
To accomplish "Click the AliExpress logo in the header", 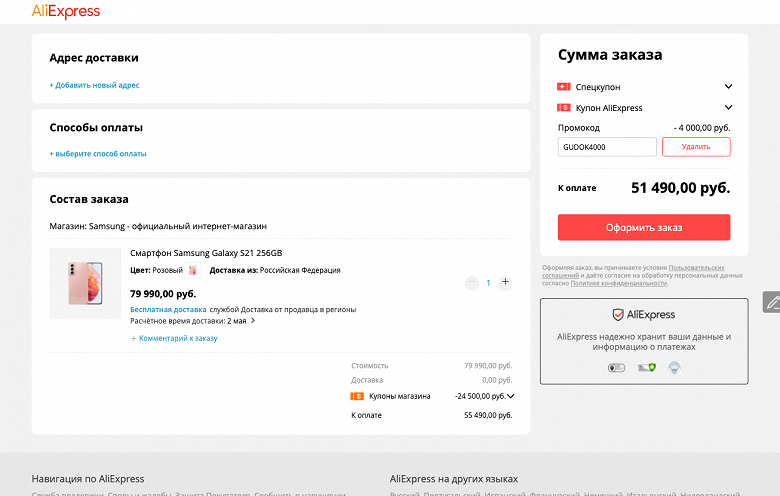I will click(x=66, y=11).
